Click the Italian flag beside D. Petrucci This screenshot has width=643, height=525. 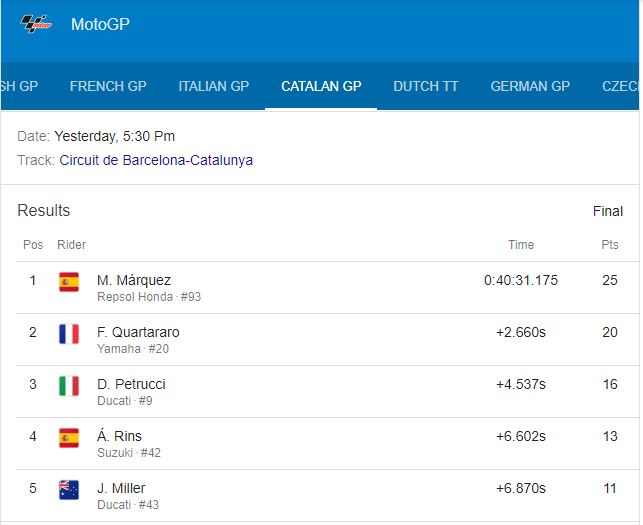click(x=69, y=386)
